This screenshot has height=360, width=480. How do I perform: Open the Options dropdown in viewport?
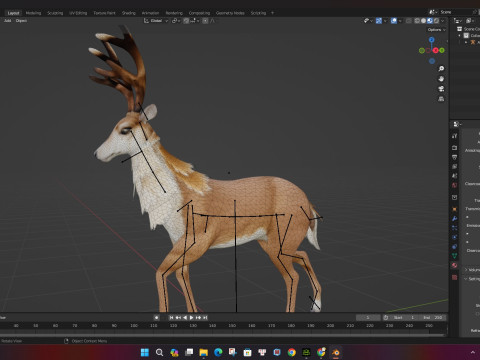437,30
